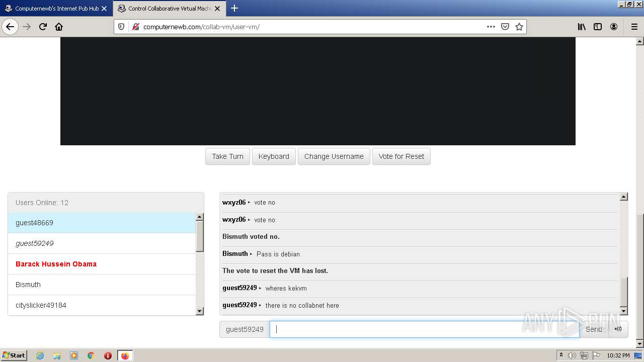This screenshot has height=362, width=644.
Task: Click Change Username
Action: [x=334, y=156]
